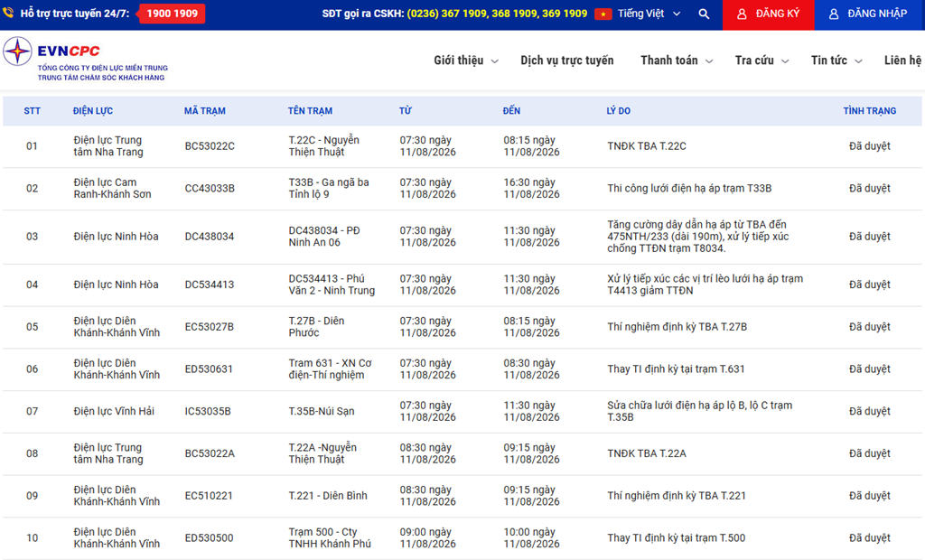Click Điện lực Vĩnh Hải cell
The width and height of the screenshot is (925, 560).
[x=114, y=411]
